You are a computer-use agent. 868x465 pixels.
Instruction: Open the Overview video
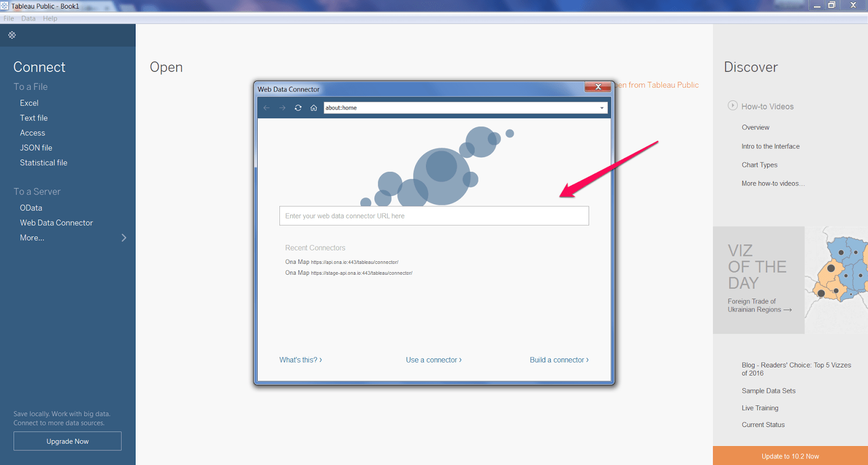coord(756,127)
